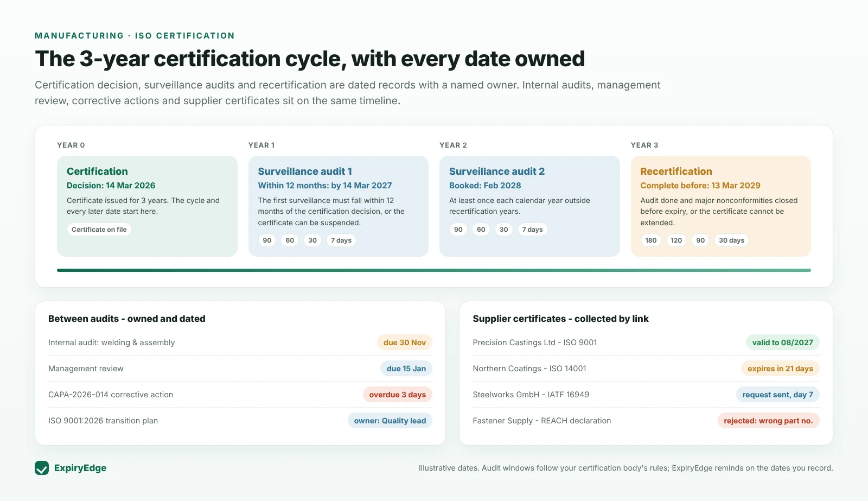The height and width of the screenshot is (501, 868).
Task: Open the Management review row
Action: pos(240,369)
